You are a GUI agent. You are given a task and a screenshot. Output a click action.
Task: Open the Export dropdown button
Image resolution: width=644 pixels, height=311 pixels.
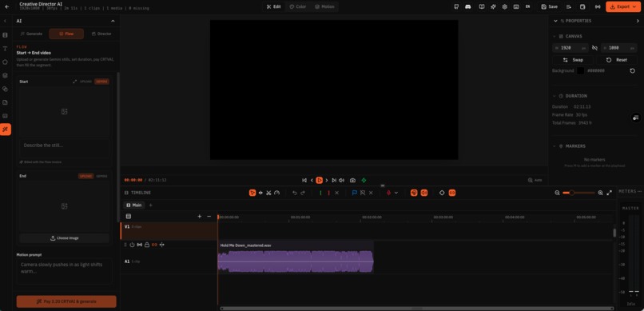coord(623,6)
